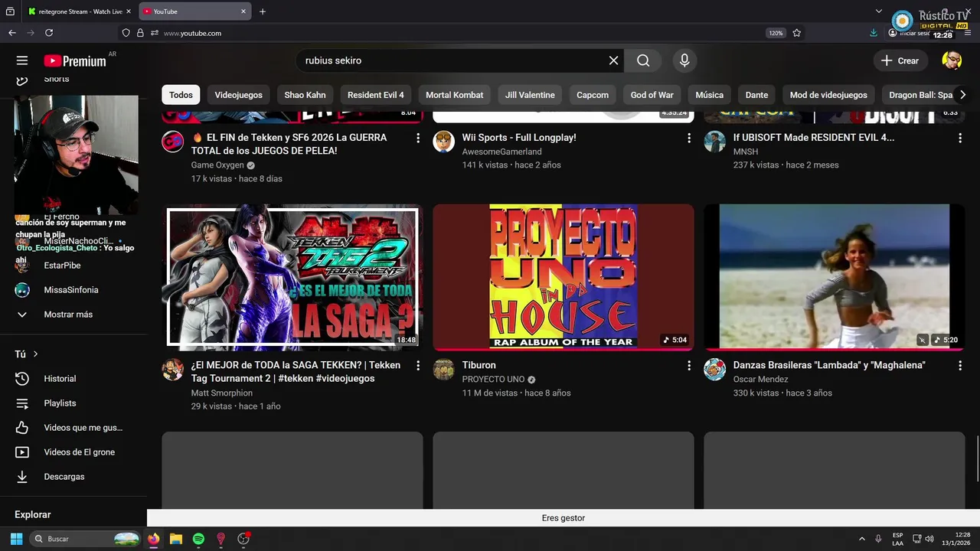Image resolution: width=980 pixels, height=551 pixels.
Task: Open the YouTube guide hamburger menu
Action: pyautogui.click(x=22, y=60)
